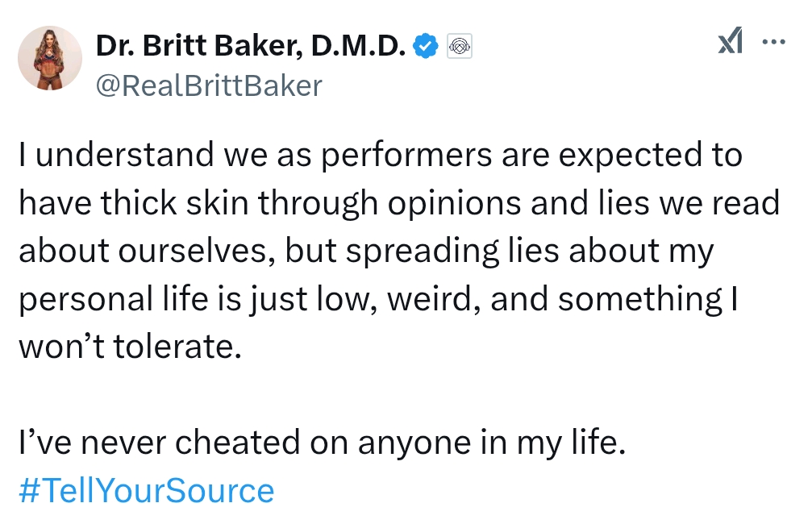Click the phrase "spreading lies"

[452, 252]
